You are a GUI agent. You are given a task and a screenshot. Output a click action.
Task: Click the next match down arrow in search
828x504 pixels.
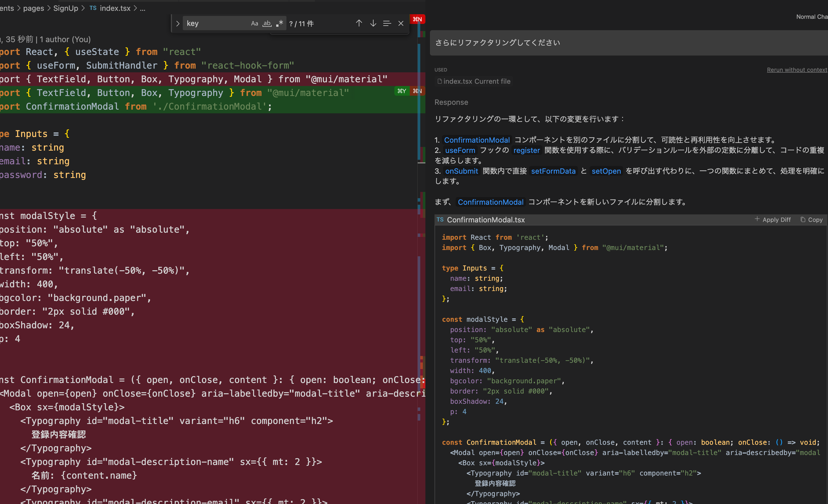click(373, 23)
